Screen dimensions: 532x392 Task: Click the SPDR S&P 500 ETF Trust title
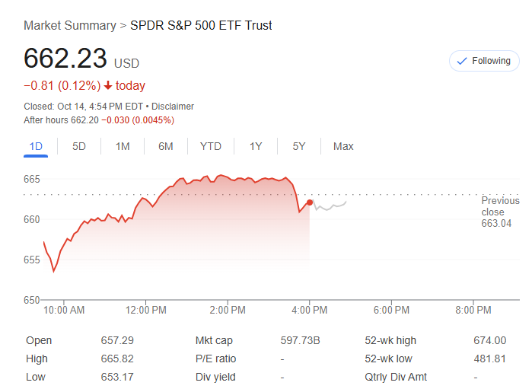(201, 25)
